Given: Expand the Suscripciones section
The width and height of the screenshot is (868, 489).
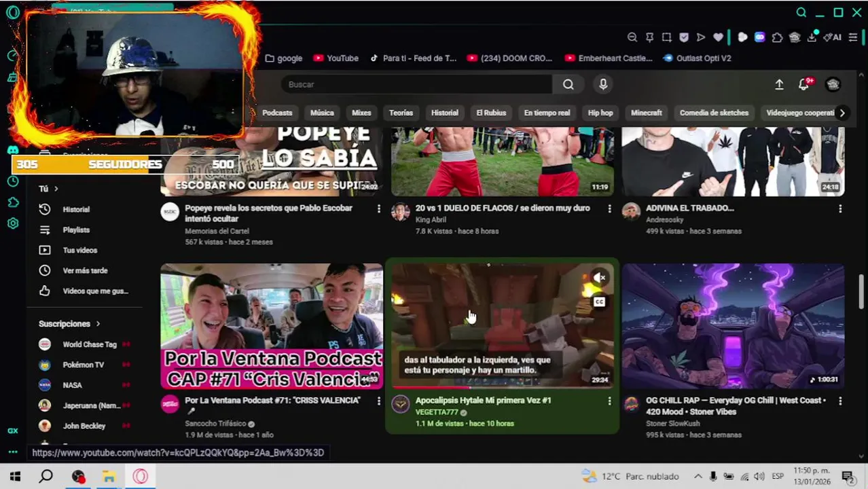Looking at the screenshot, I should click(x=69, y=324).
